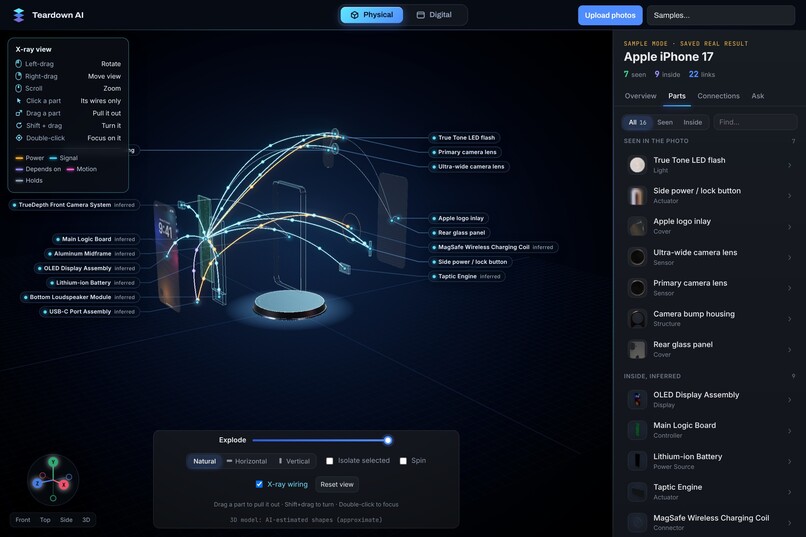Switch to Front camera view

point(23,520)
